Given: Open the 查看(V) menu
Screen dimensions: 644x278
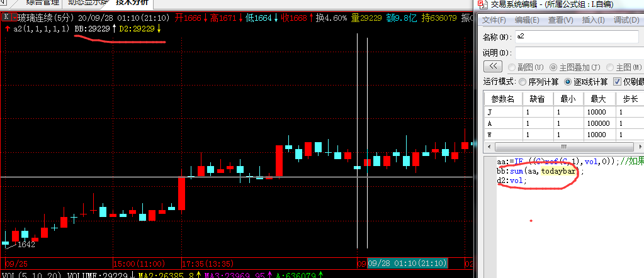Looking at the screenshot, I should [x=560, y=19].
